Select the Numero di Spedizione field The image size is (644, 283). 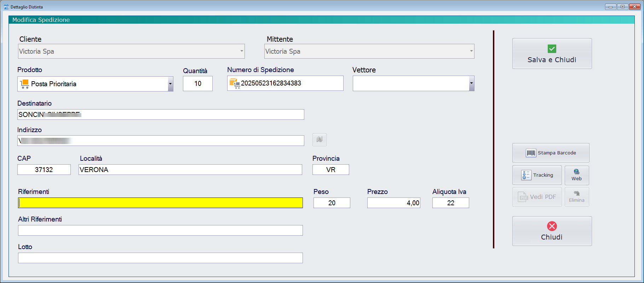[x=290, y=83]
